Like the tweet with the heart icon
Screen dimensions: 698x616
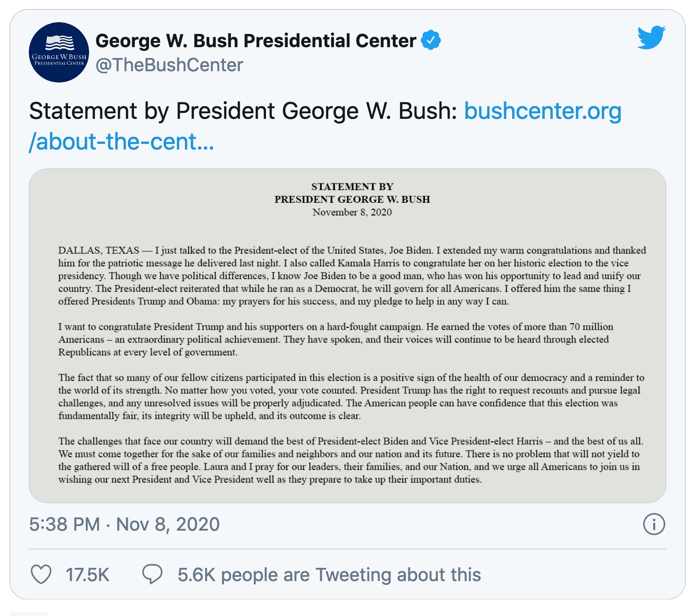tap(41, 574)
